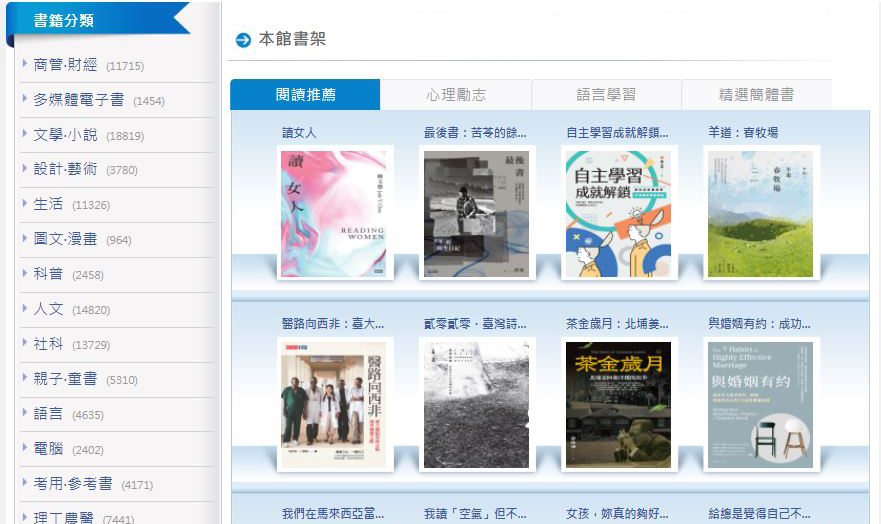Screen dimensions: 881x524
Task: Click the blue arrow icon beside 本館書架
Action: pos(243,40)
